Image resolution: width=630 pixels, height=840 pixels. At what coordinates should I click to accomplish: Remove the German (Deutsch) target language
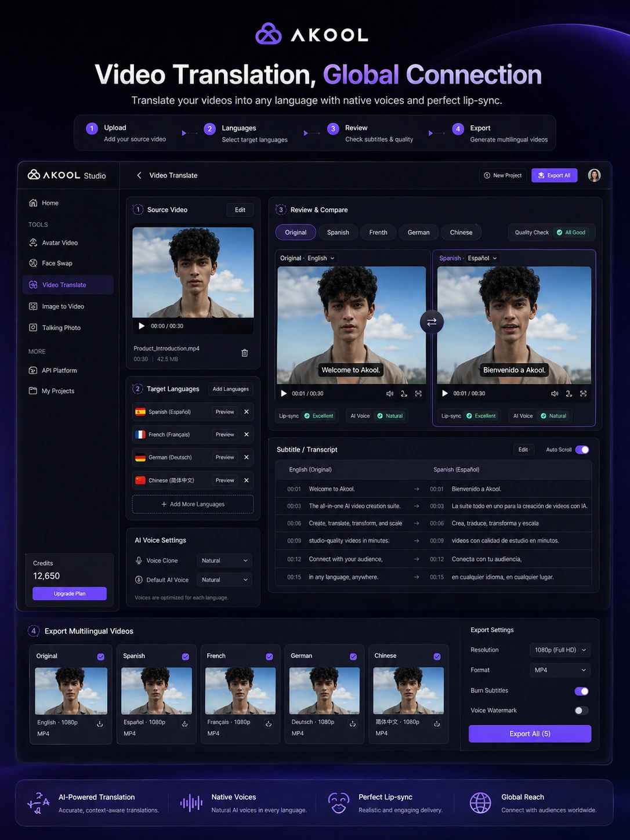[247, 457]
